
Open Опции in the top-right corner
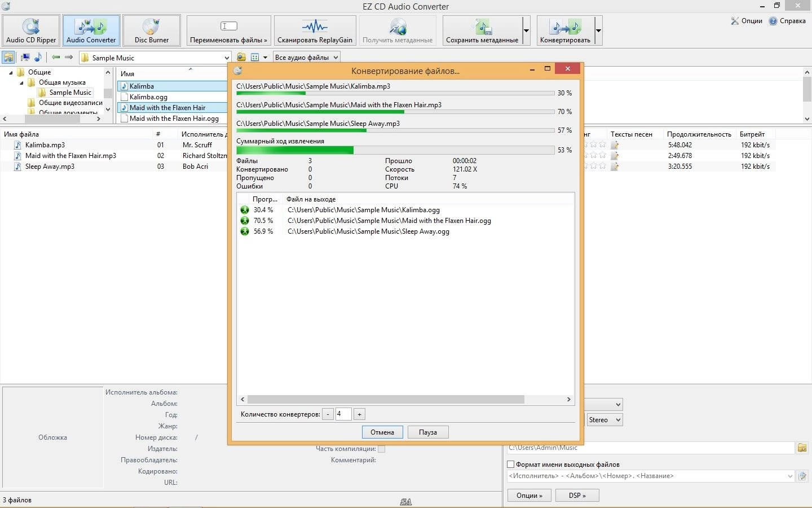(x=746, y=21)
